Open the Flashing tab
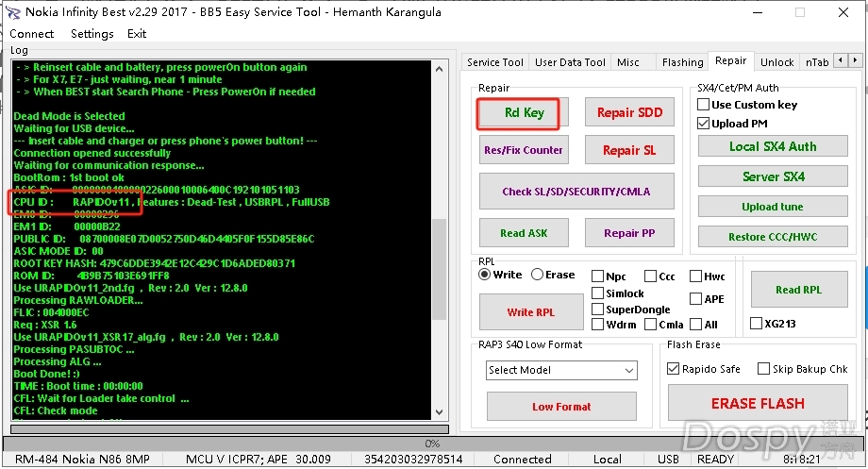868x469 pixels. point(682,62)
